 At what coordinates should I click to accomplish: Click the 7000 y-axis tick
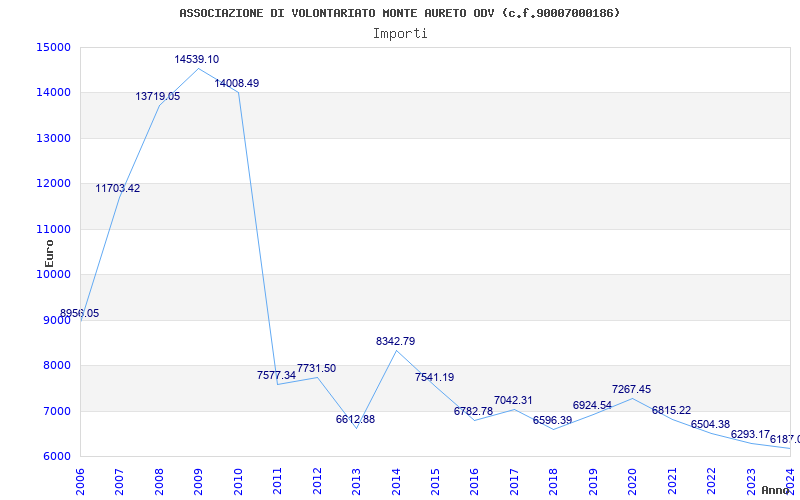(x=56, y=411)
